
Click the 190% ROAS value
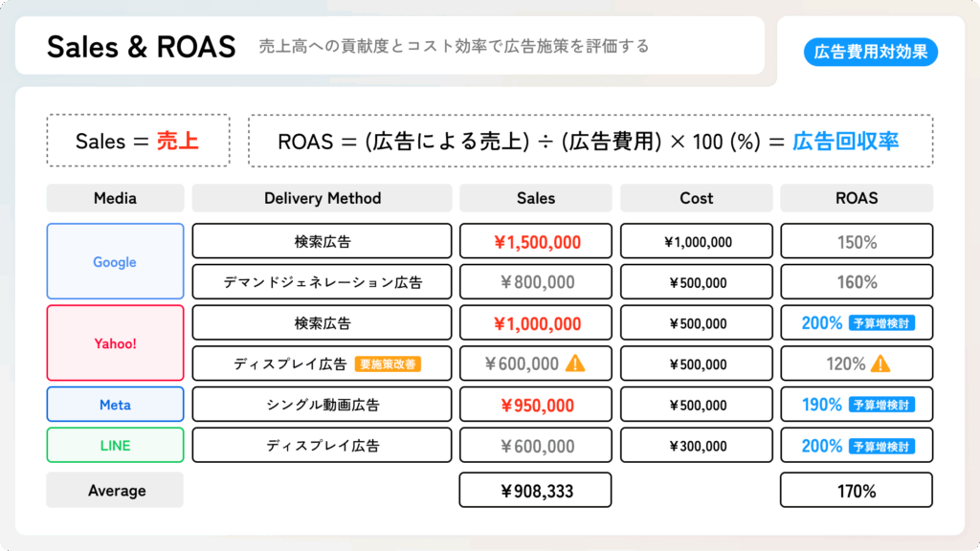pos(822,405)
